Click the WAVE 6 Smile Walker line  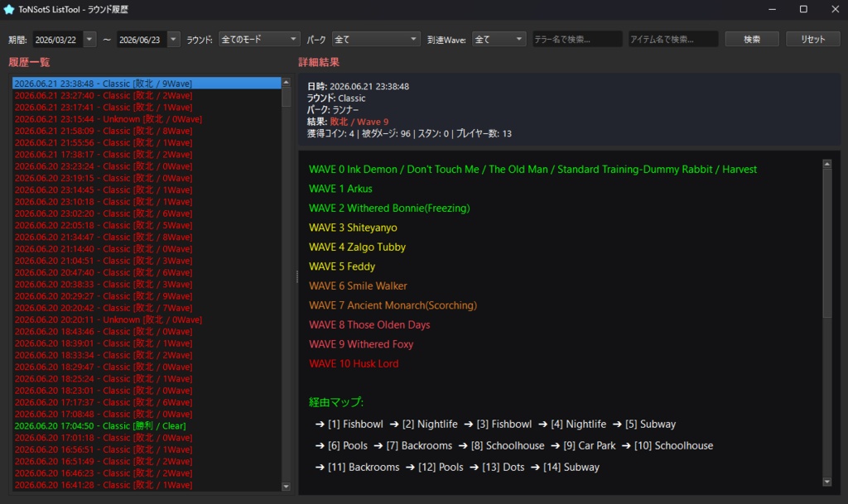pyautogui.click(x=358, y=286)
